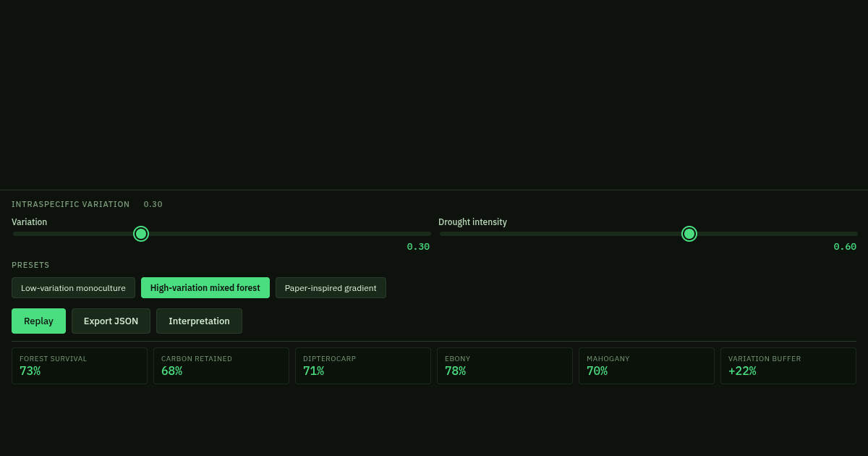Image resolution: width=868 pixels, height=456 pixels.
Task: Click the Presets section label
Action: [x=30, y=266]
